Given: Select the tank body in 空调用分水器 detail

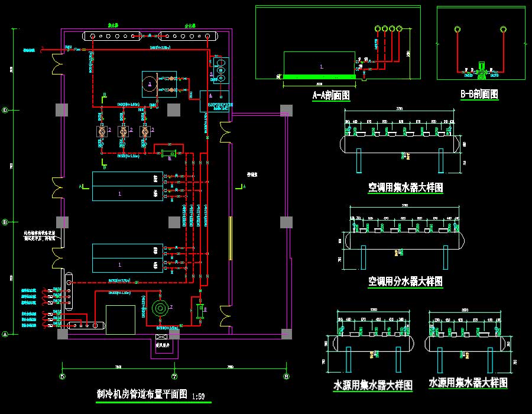Looking at the screenshot, I should click(x=404, y=241).
